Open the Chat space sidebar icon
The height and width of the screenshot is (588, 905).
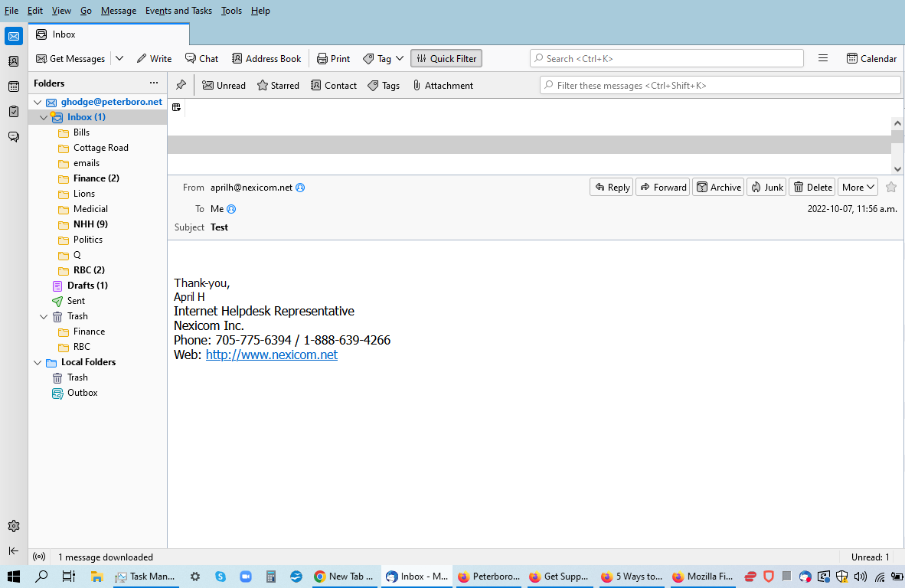pyautogui.click(x=14, y=137)
